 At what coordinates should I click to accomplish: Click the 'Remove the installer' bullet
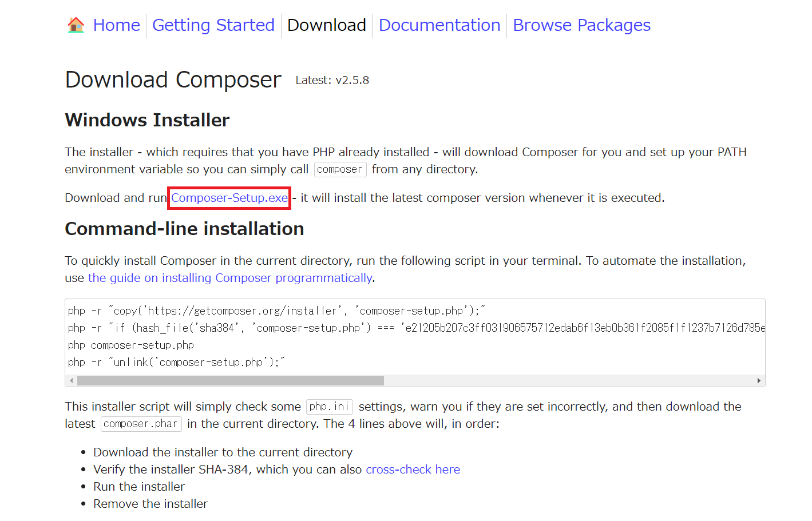click(150, 504)
